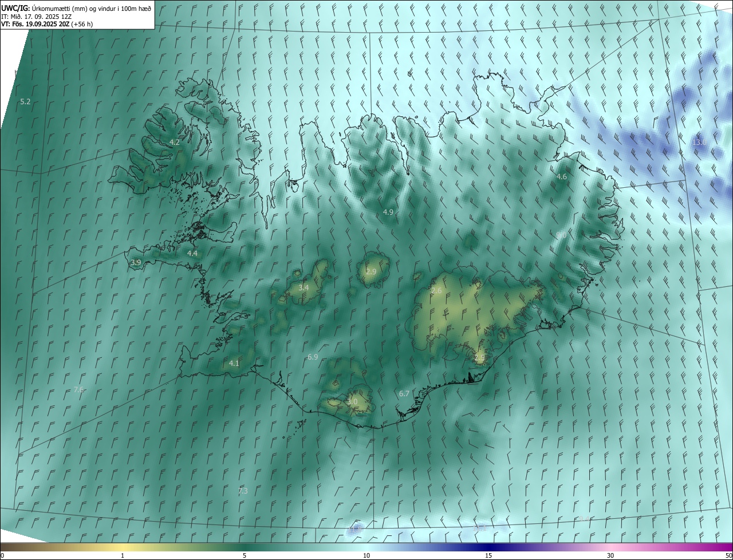Click the colorbar tick label 30
Viewport: 733px width, 560px height.
click(x=610, y=555)
